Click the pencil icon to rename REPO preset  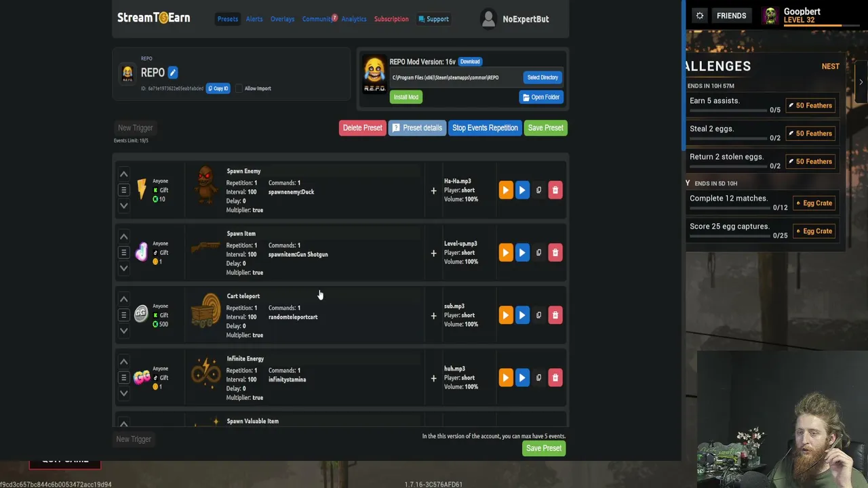pos(173,73)
